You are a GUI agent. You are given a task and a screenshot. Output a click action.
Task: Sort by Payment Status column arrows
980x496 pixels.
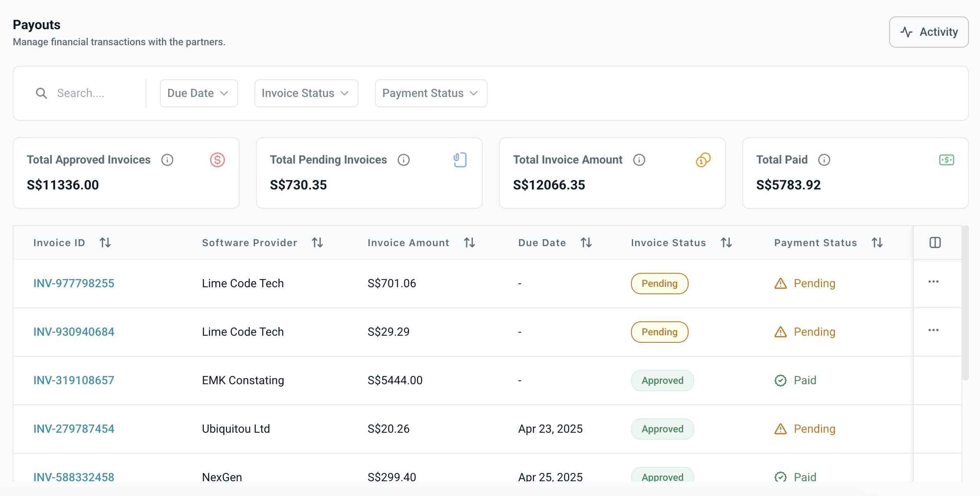pos(877,242)
